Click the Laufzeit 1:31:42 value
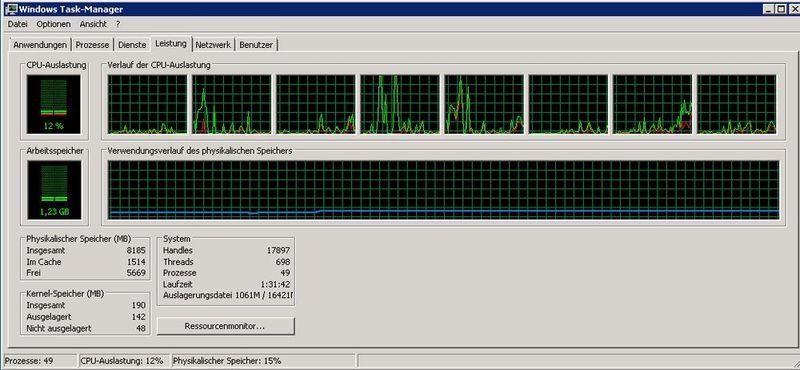The height and width of the screenshot is (370, 800). point(276,284)
